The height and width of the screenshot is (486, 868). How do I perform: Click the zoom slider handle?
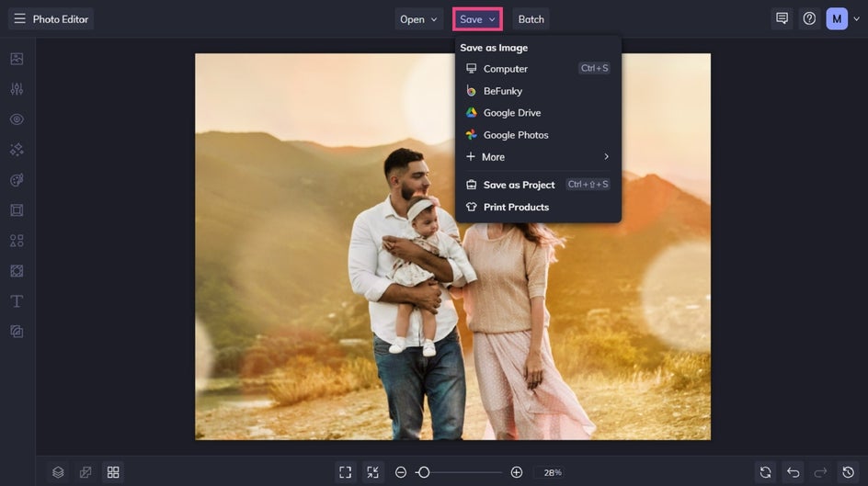point(424,472)
